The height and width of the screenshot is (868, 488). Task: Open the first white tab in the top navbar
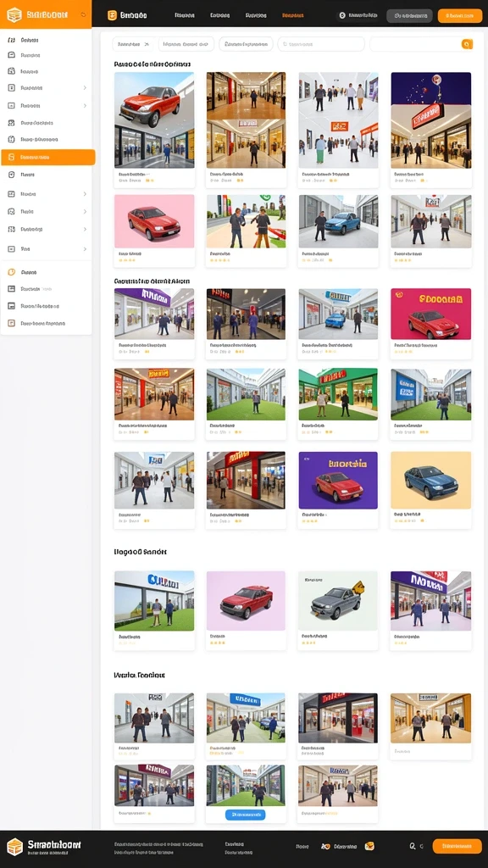(184, 15)
